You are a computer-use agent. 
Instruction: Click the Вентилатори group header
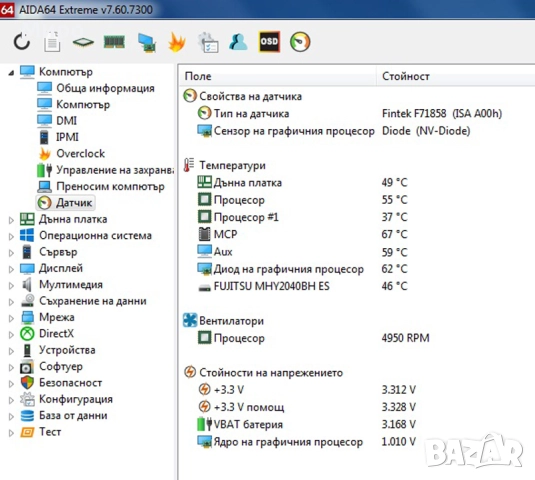pos(223,321)
